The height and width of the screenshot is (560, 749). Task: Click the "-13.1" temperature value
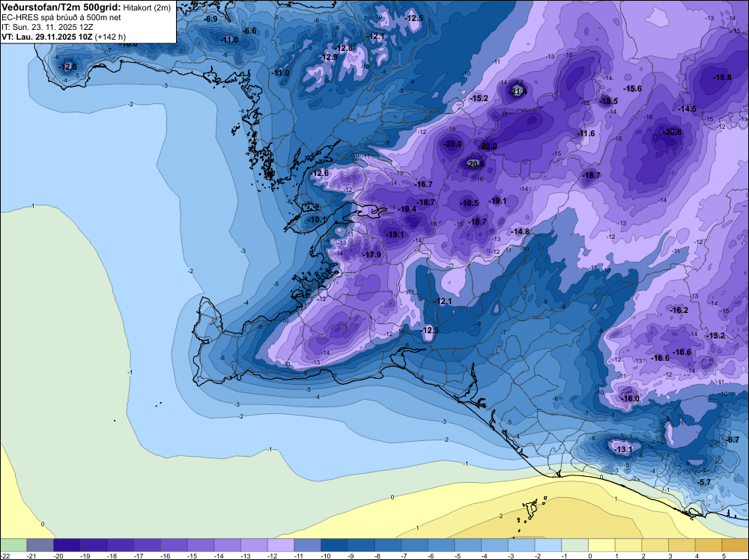click(623, 450)
